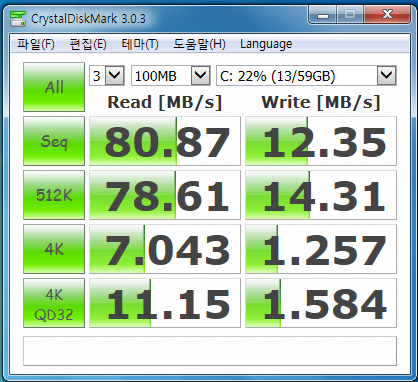The image size is (418, 382).
Task: Click the 4K QD32 read value 11.15
Action: coord(165,303)
